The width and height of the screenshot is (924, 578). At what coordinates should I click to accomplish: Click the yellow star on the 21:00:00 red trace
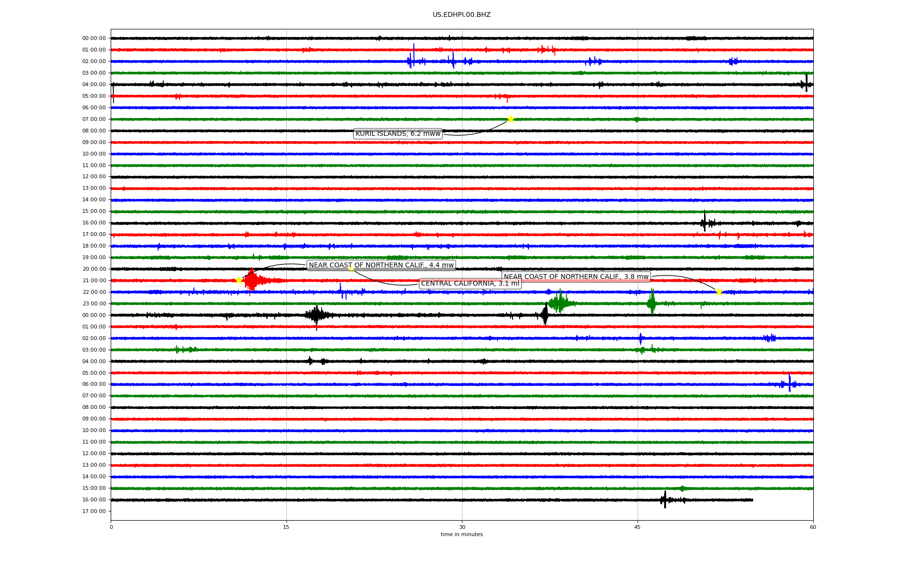239,280
